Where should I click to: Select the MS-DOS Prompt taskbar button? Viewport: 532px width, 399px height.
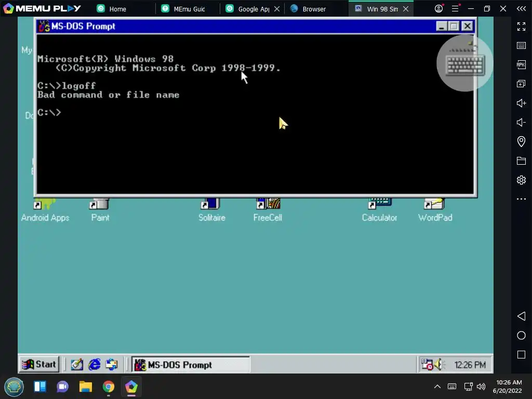tap(190, 365)
